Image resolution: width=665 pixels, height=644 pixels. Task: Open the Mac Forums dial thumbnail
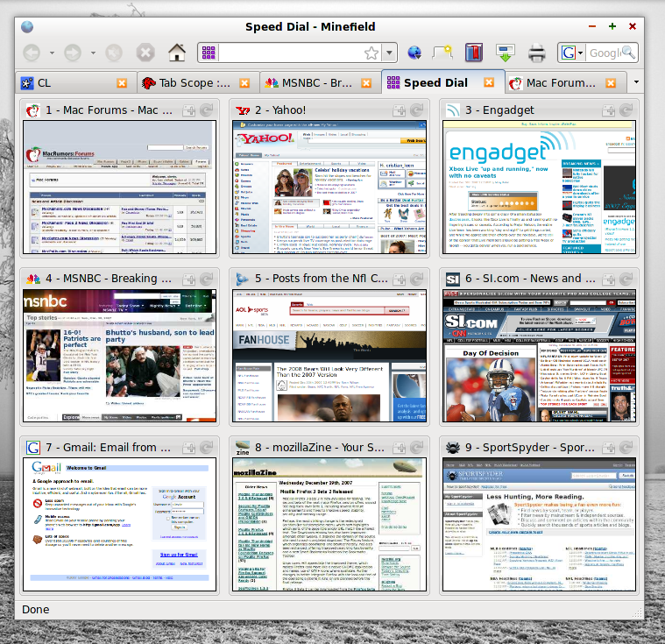120,188
